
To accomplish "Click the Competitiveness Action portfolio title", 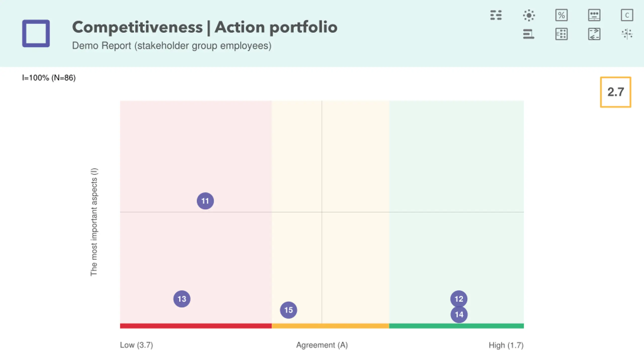I will point(205,27).
